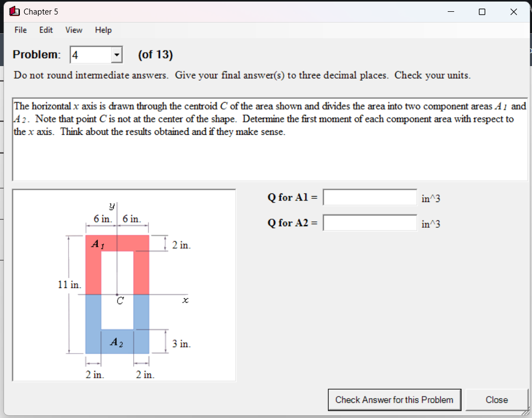
Task: Open the File menu
Action: coord(20,30)
